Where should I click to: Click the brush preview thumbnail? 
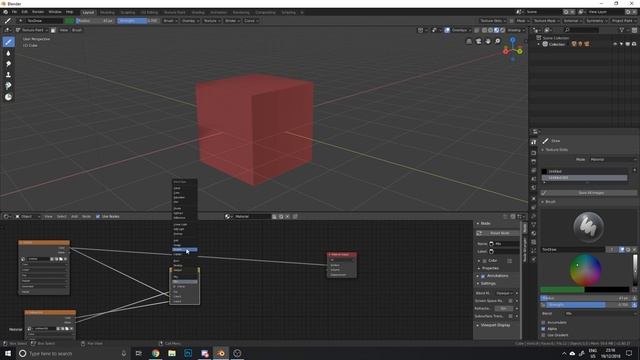(x=588, y=227)
